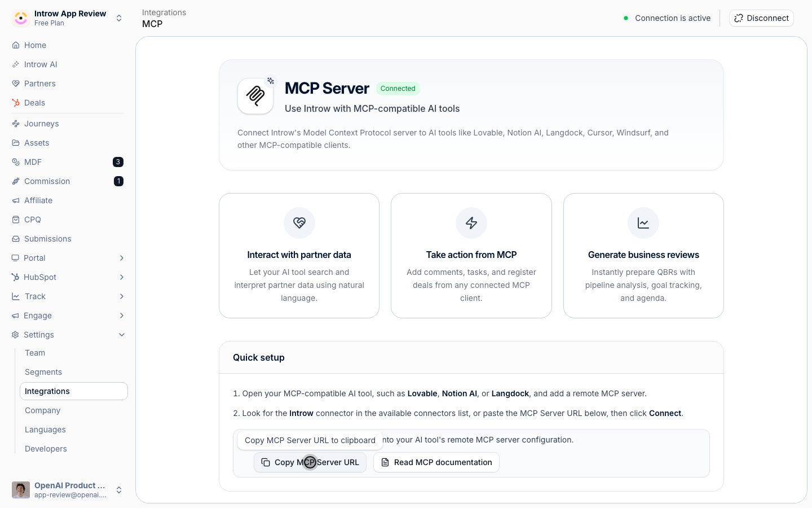
Task: Select Integrations in the Settings submenu
Action: tap(74, 391)
